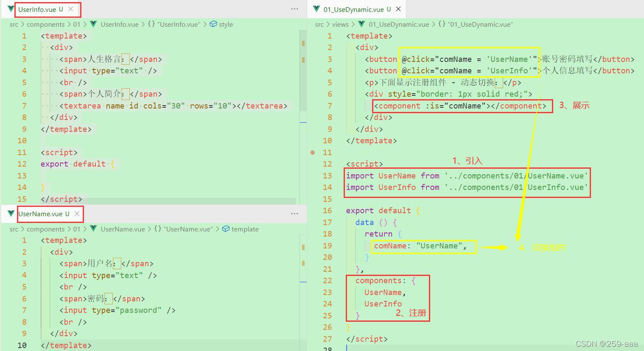Screen dimensions: 644x351
Task: Click import UserInfo statement on line 14
Action: tap(467, 187)
